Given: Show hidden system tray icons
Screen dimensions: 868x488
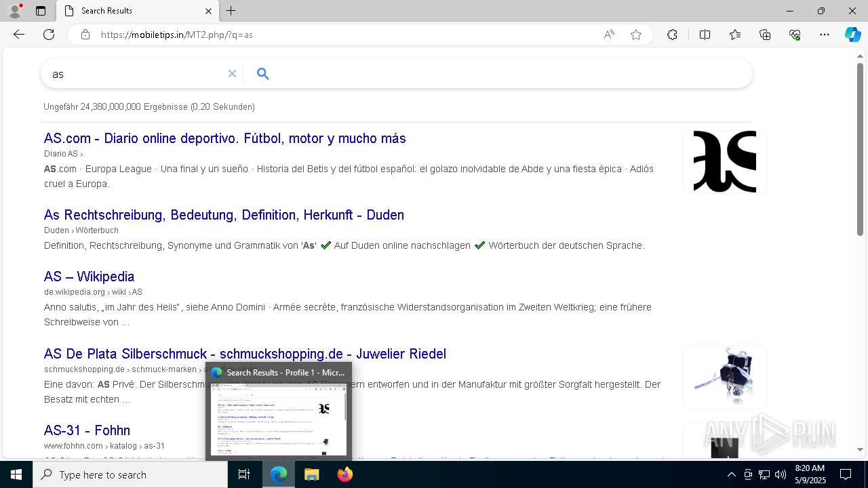Looking at the screenshot, I should click(x=731, y=474).
